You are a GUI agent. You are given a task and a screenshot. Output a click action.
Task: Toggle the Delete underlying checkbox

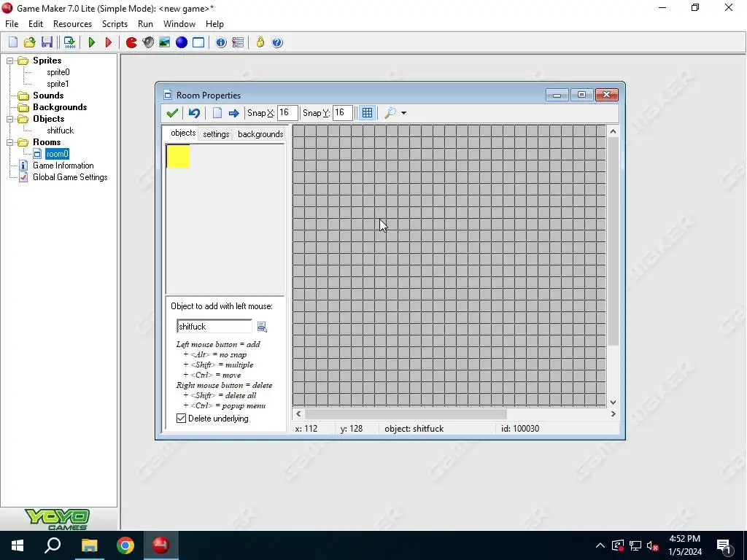(181, 418)
